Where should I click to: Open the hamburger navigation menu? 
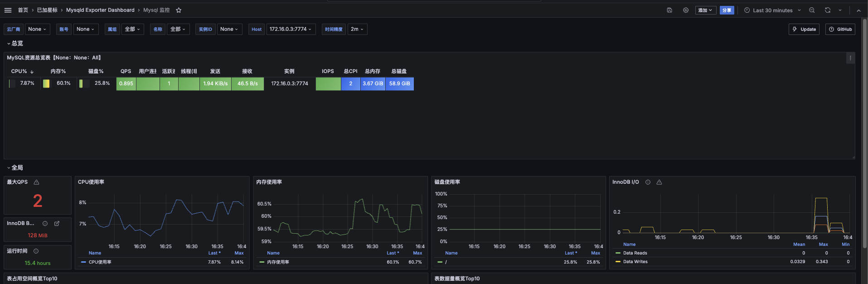[x=8, y=10]
